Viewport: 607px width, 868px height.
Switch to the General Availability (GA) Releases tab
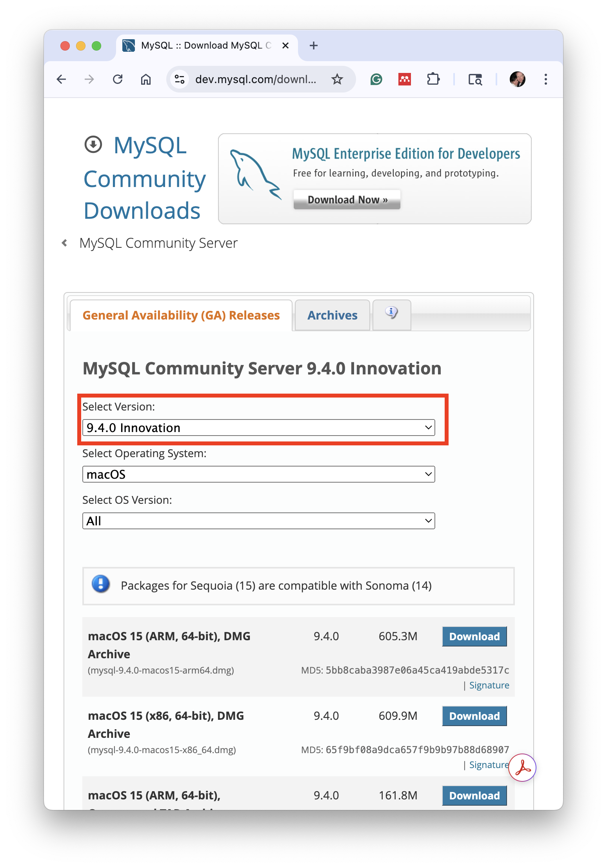181,315
